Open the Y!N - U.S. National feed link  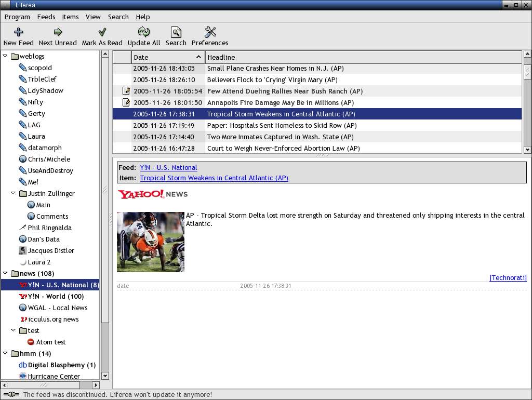tap(169, 168)
